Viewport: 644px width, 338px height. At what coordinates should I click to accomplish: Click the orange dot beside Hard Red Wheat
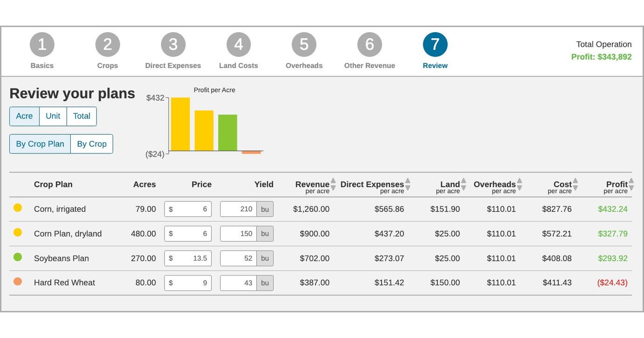click(18, 282)
